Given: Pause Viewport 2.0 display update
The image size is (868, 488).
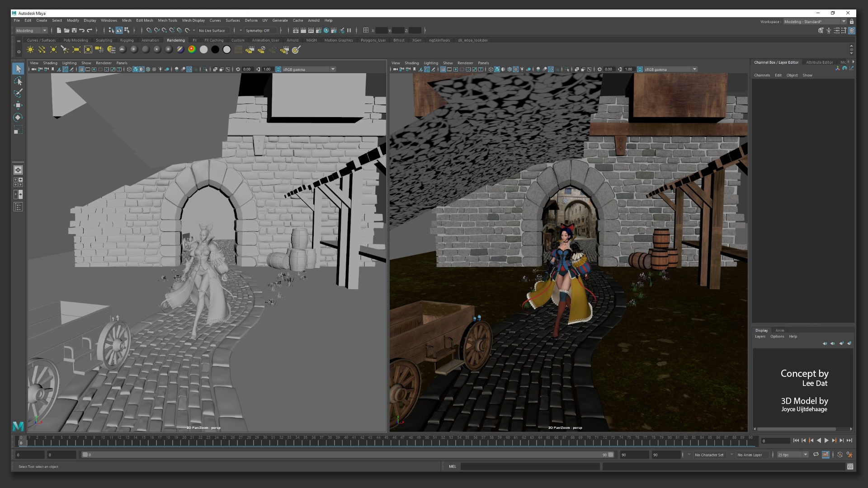Looking at the screenshot, I should pyautogui.click(x=349, y=30).
